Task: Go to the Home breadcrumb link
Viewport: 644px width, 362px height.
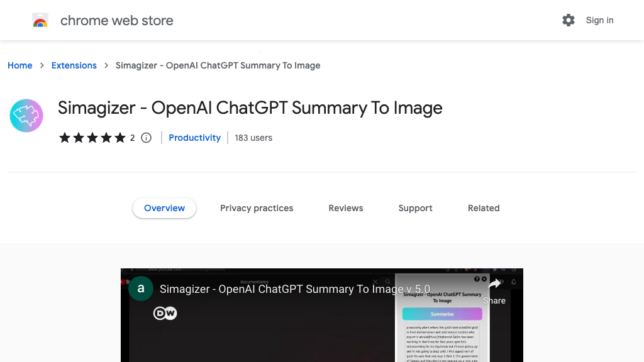Action: pos(20,65)
